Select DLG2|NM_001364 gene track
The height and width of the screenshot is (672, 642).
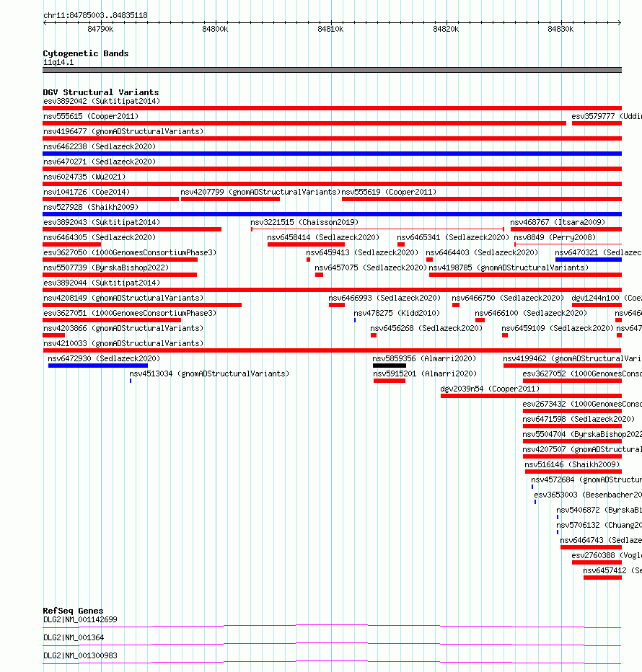(x=74, y=637)
